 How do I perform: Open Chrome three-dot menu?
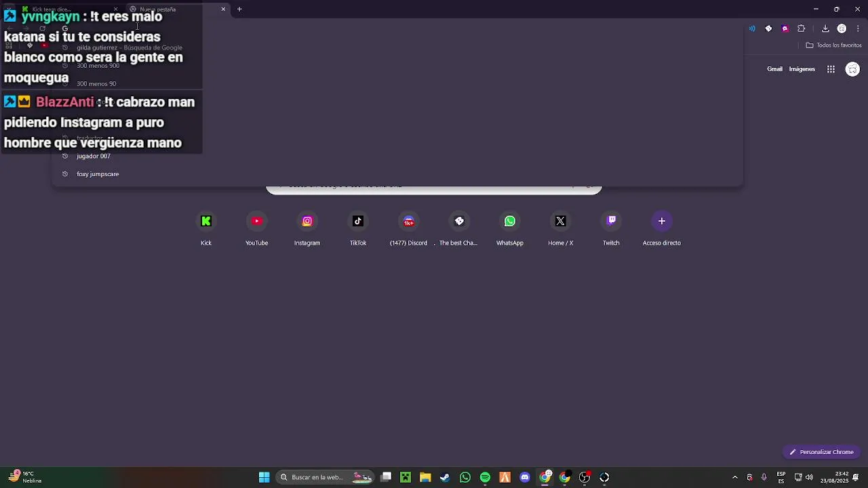point(858,28)
